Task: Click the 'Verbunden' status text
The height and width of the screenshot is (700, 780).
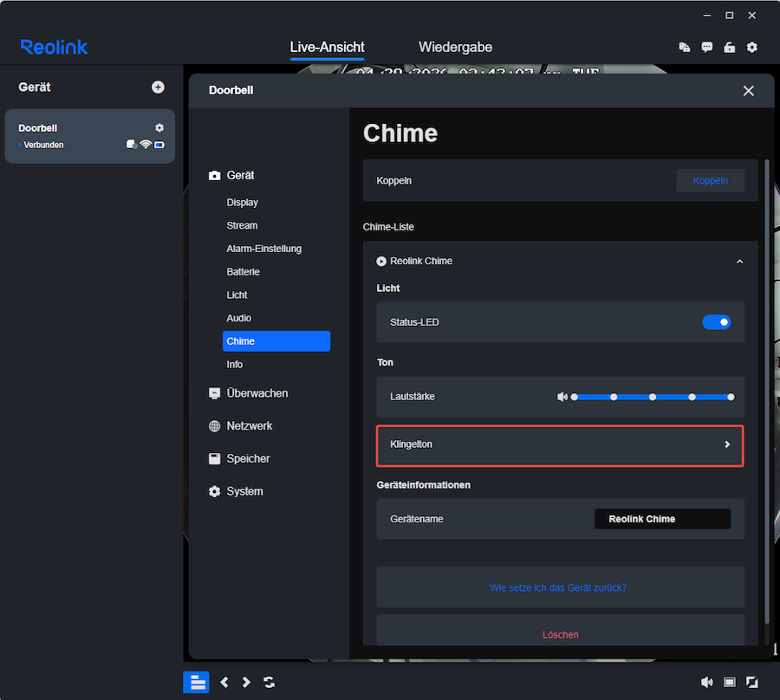Action: click(x=43, y=145)
